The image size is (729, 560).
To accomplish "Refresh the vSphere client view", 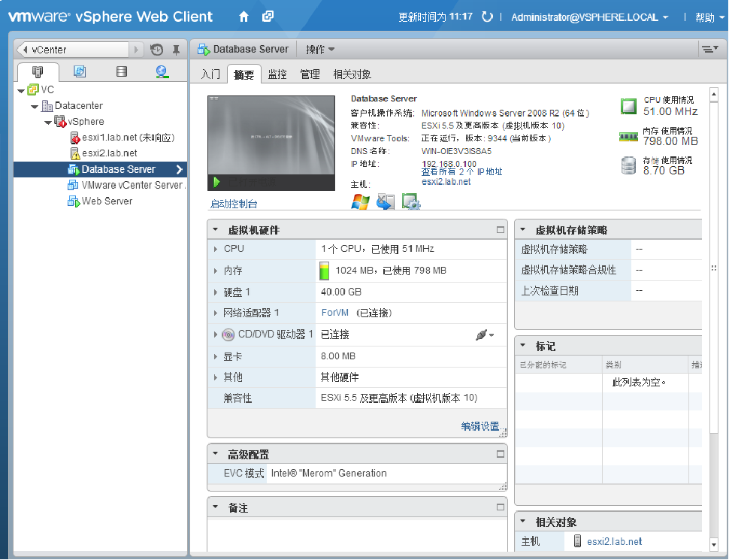I will point(487,17).
